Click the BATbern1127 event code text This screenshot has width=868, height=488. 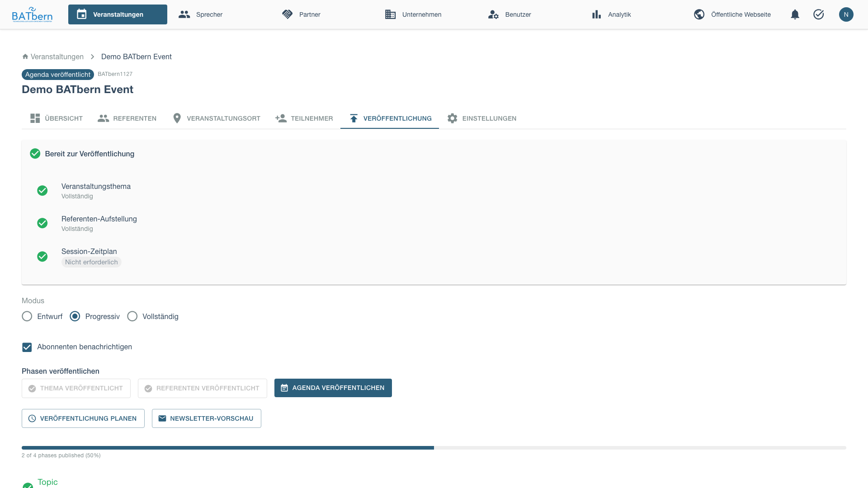(x=115, y=74)
